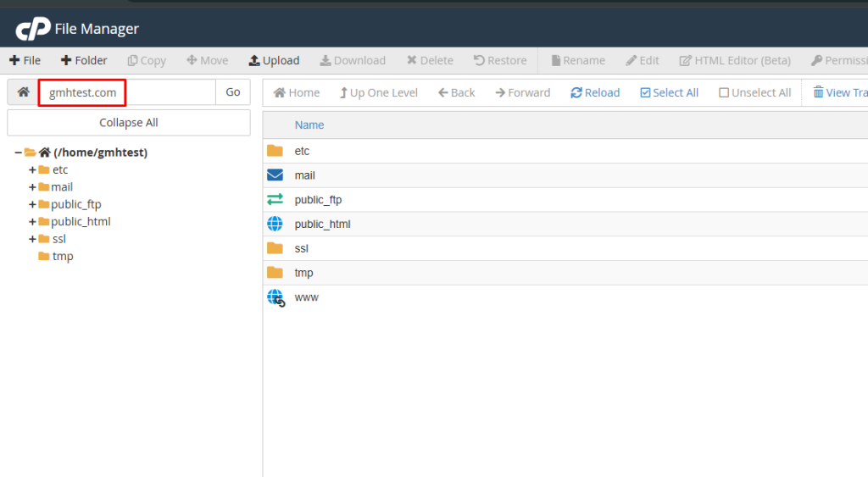This screenshot has height=477, width=868.
Task: Click the Unselect All checkbox
Action: click(724, 92)
